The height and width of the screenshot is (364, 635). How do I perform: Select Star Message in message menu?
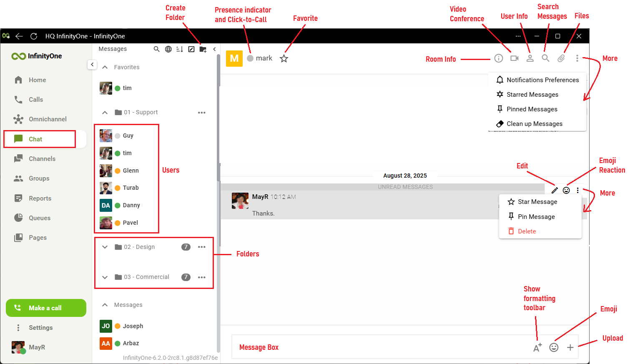click(x=540, y=202)
